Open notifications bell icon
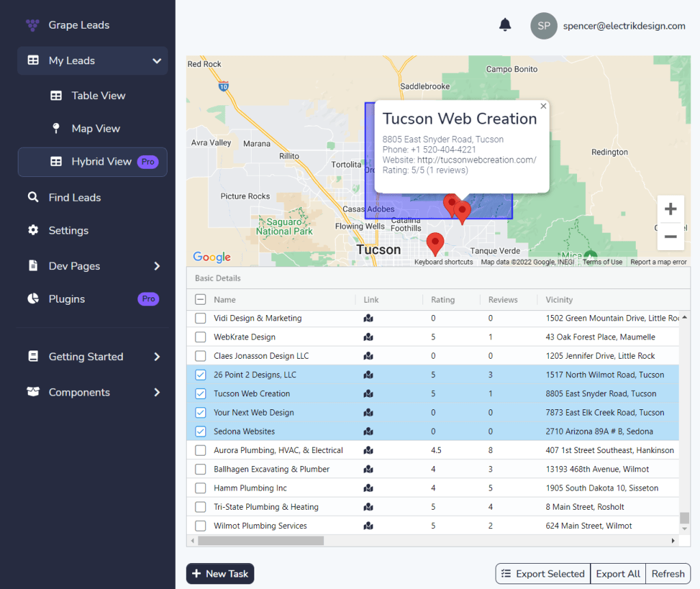The image size is (700, 589). point(505,25)
